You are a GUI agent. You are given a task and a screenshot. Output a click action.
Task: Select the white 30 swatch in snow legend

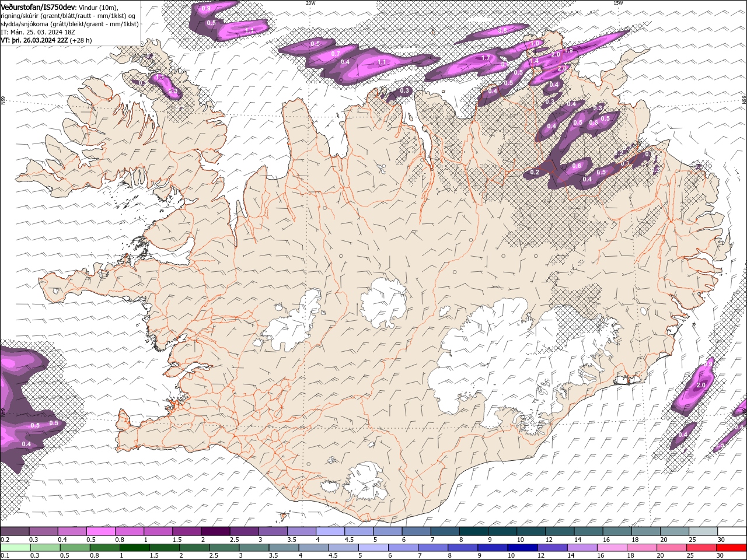[x=732, y=531]
